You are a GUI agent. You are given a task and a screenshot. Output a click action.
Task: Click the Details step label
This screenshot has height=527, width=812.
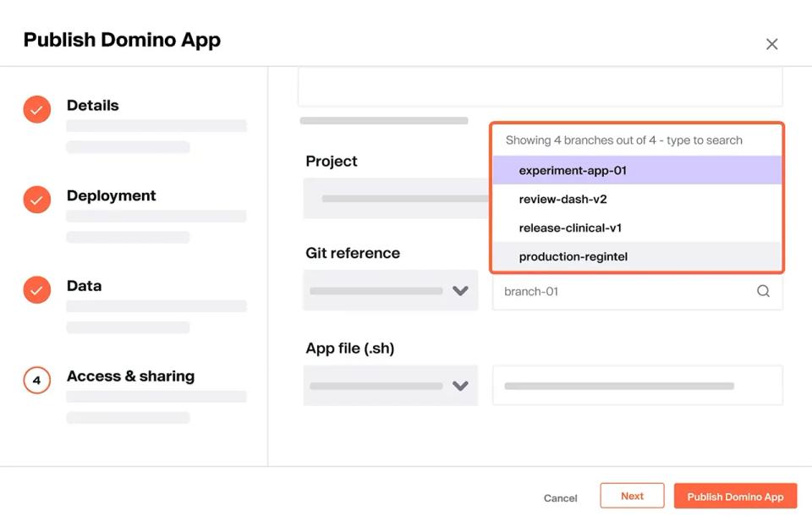pos(92,105)
